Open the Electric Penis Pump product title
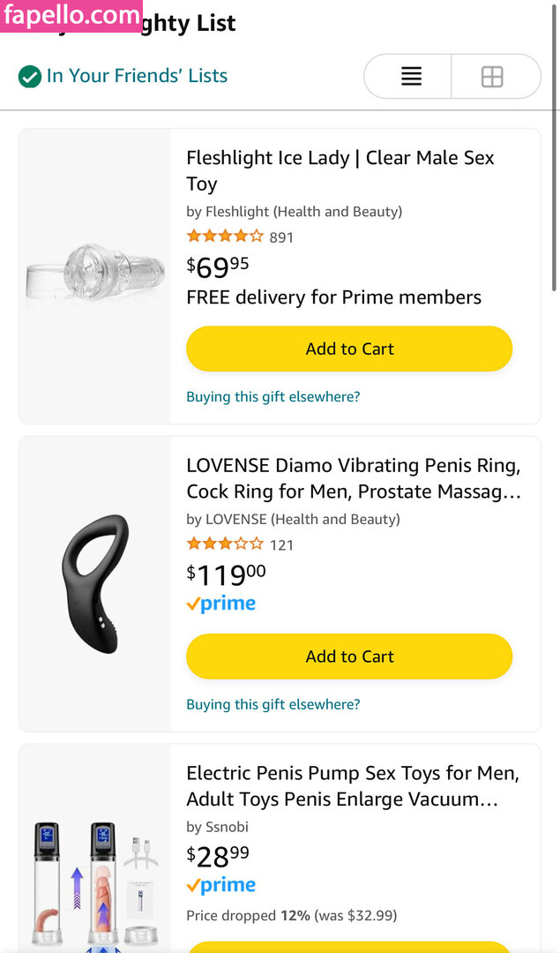The image size is (560, 953). point(353,786)
